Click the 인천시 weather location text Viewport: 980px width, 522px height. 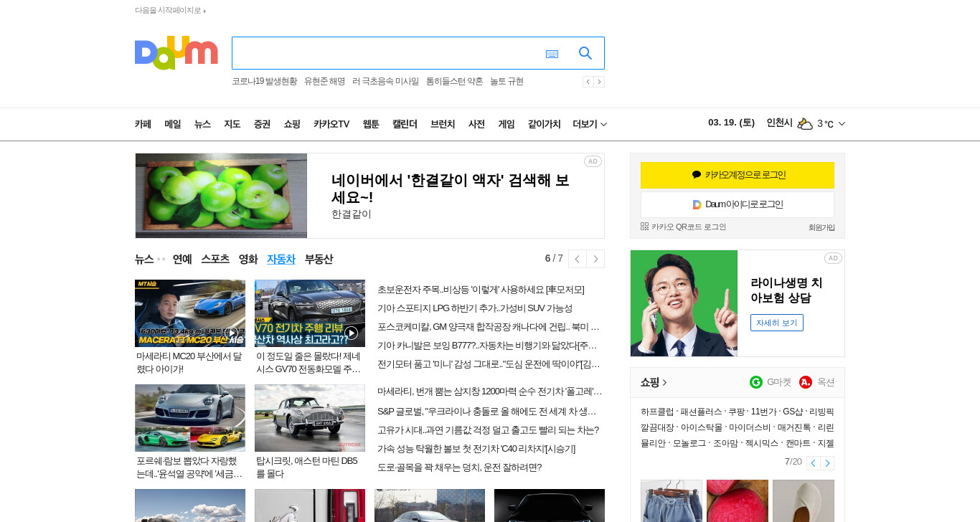(x=779, y=123)
